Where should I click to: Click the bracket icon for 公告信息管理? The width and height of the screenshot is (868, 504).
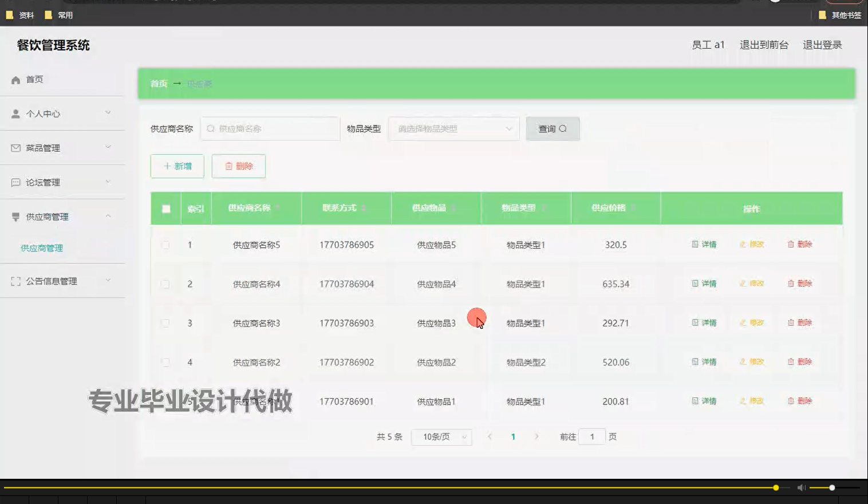click(15, 281)
